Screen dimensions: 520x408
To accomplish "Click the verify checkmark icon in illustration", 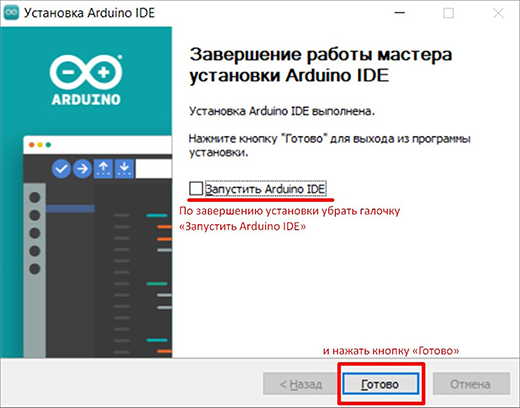I will point(61,169).
